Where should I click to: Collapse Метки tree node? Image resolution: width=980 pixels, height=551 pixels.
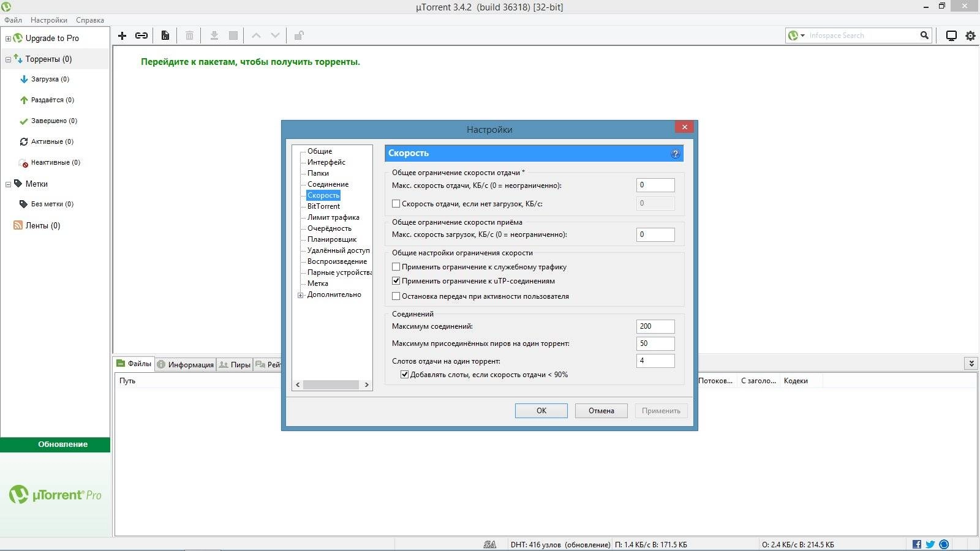(8, 184)
